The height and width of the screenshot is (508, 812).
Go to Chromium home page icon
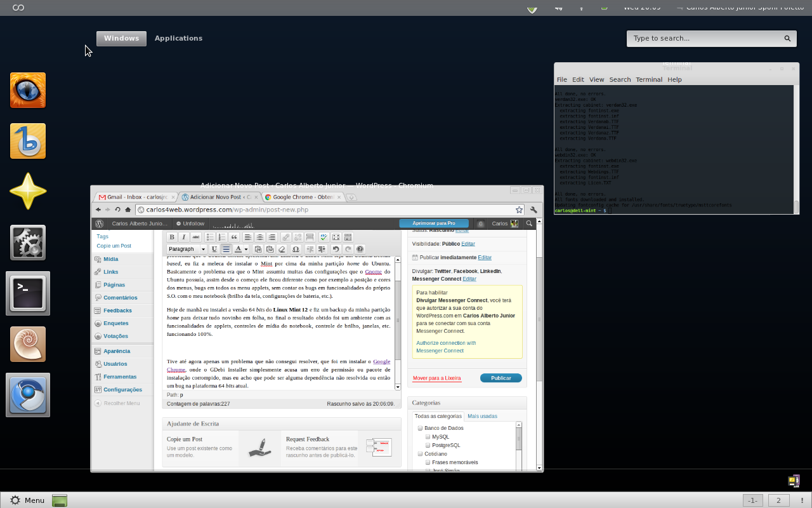pyautogui.click(x=128, y=210)
